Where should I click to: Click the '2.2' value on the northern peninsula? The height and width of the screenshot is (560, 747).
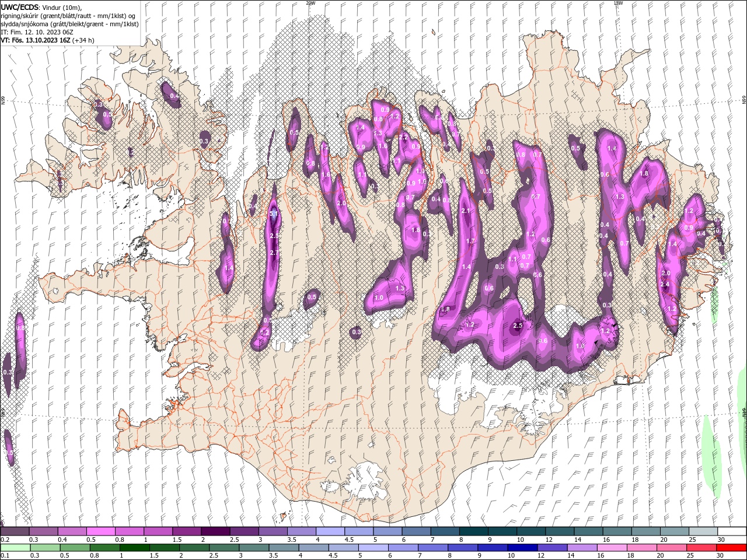[403, 136]
